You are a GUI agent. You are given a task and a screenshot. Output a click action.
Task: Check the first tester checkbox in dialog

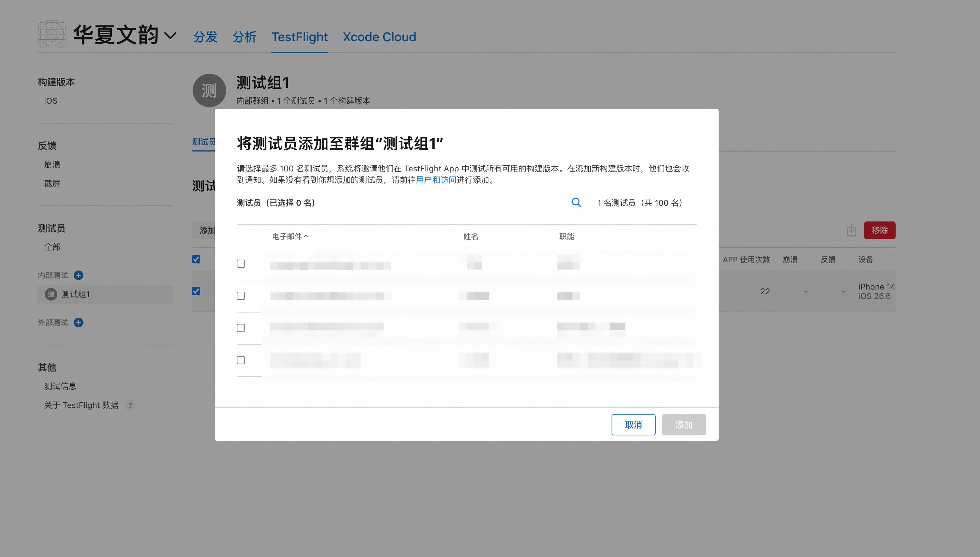(x=241, y=264)
